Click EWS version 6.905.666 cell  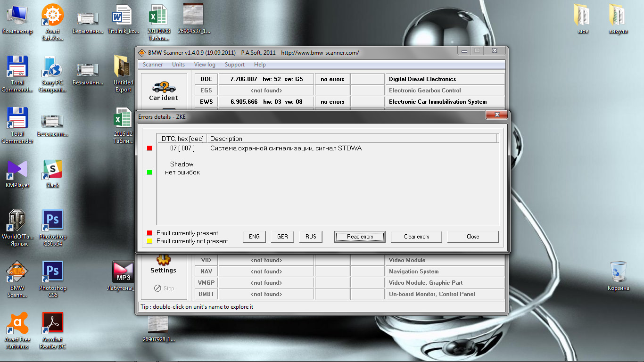(266, 102)
